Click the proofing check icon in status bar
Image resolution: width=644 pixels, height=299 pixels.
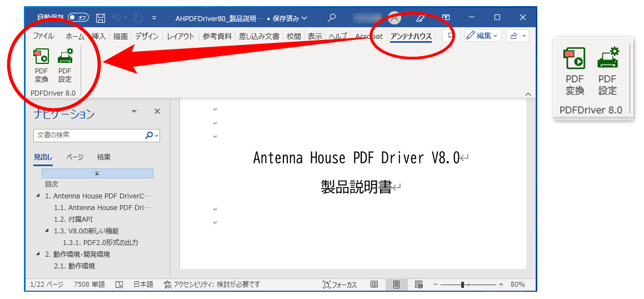(119, 284)
